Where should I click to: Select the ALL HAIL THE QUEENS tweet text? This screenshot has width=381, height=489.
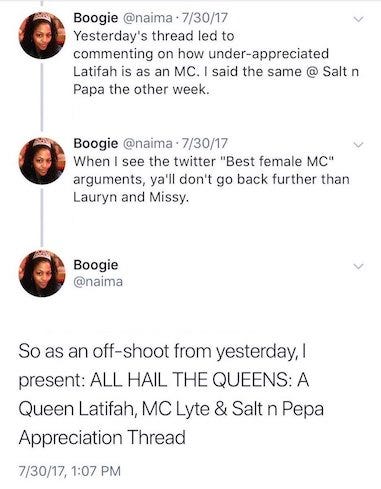click(x=171, y=394)
